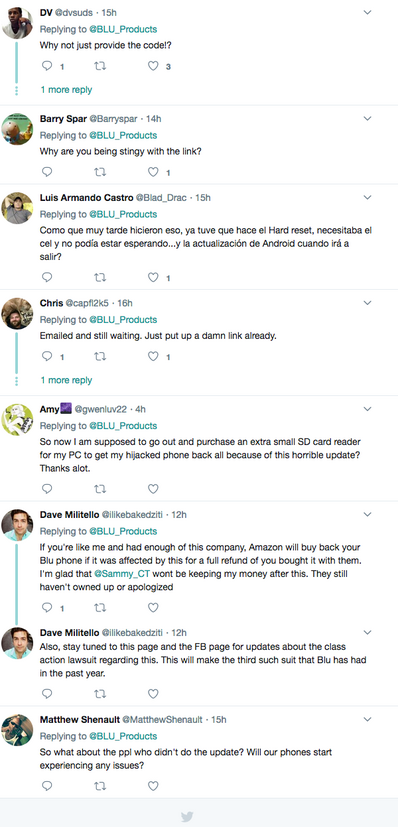Open the dropdown caret on Amy's tweet

pos(368,409)
